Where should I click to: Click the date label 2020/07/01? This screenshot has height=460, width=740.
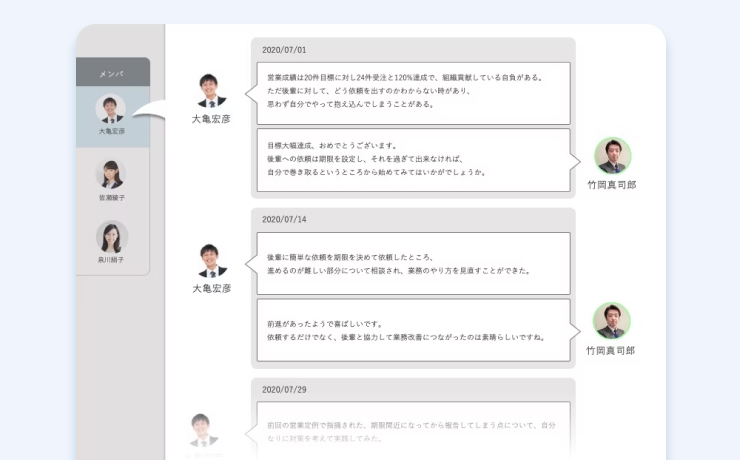[x=284, y=50]
